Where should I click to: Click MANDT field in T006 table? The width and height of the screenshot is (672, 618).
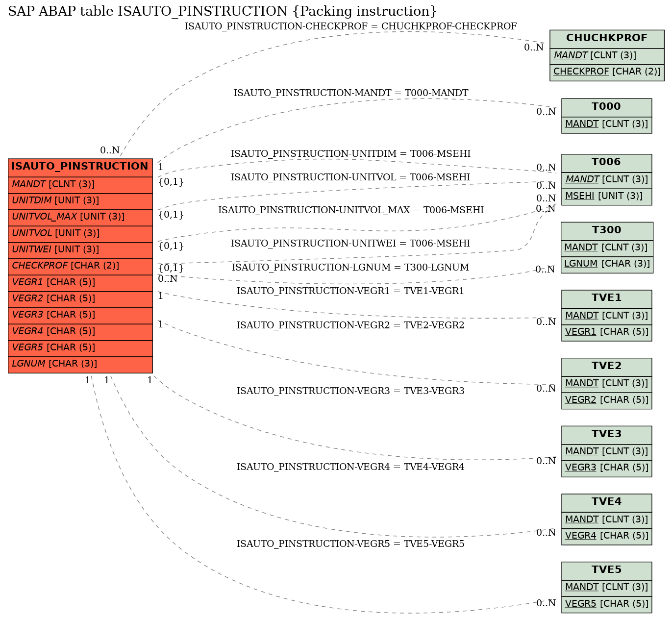[606, 180]
